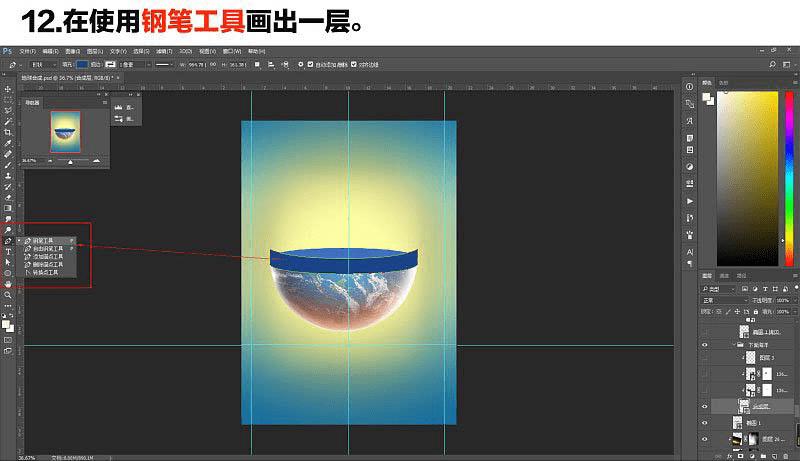Click the Navigator preview thumbnail

(x=65, y=132)
